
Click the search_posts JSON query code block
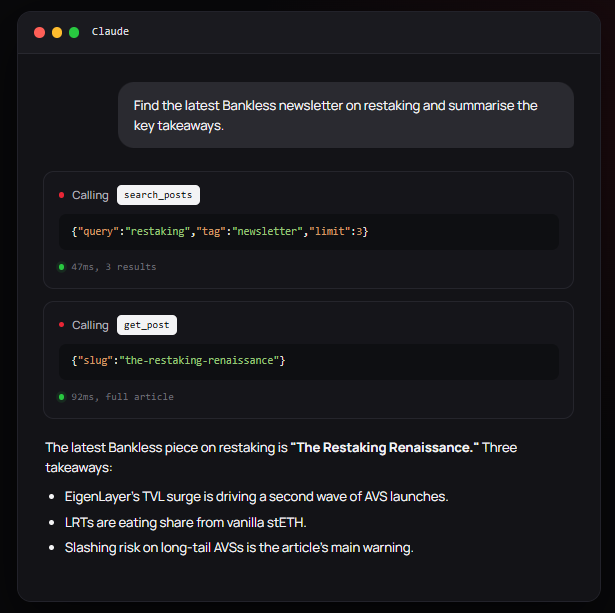[x=309, y=232]
